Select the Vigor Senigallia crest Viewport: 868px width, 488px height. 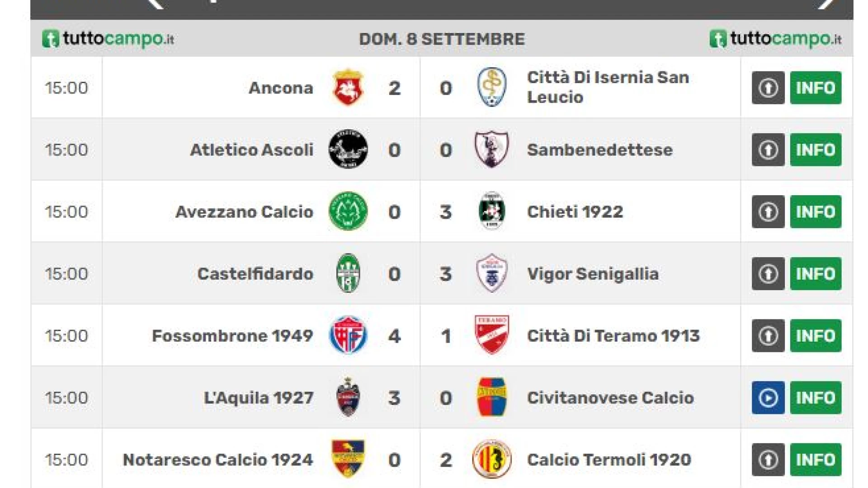click(492, 273)
